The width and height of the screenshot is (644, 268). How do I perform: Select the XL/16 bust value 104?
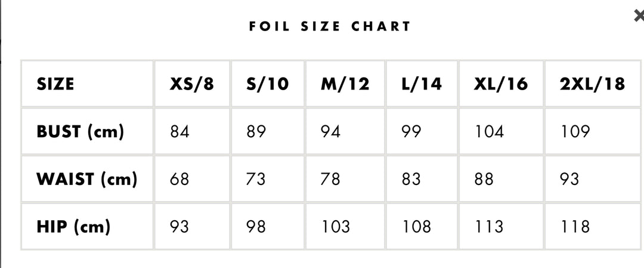point(489,131)
